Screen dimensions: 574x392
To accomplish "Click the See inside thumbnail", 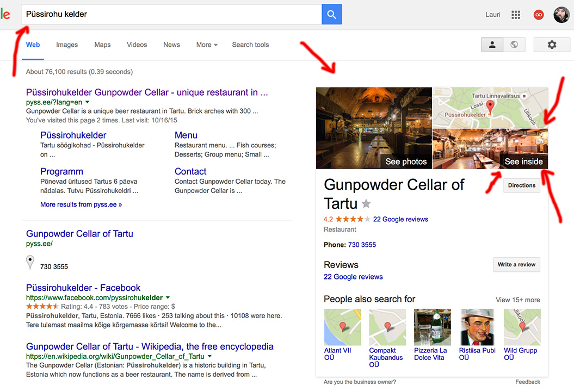I will [491, 149].
